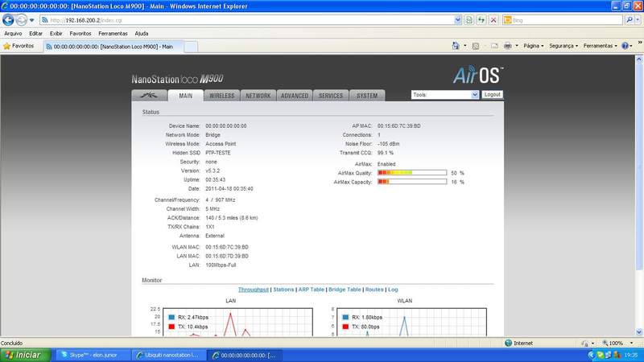Viewport: 644px width, 362px height.
Task: Switch to the WIRELESS tab
Action: point(222,95)
